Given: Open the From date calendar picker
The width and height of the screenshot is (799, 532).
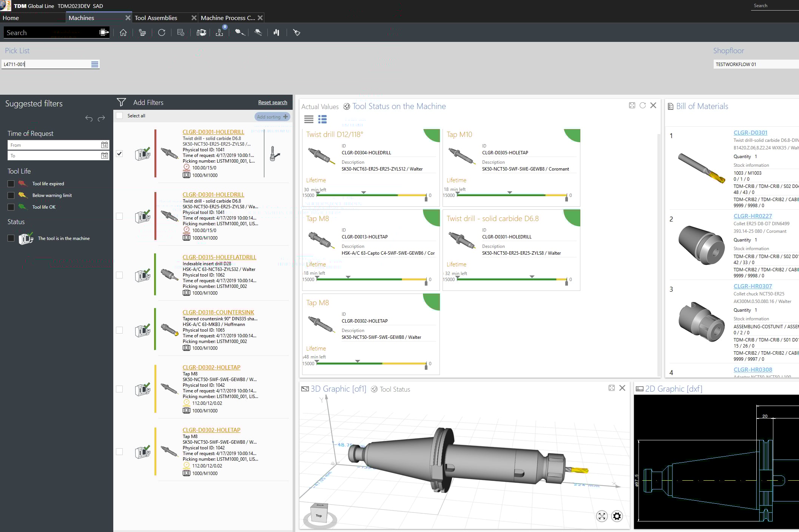Looking at the screenshot, I should point(105,145).
